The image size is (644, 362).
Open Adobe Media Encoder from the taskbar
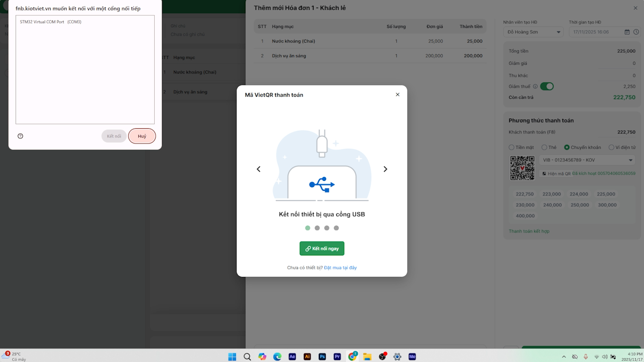(x=412, y=357)
